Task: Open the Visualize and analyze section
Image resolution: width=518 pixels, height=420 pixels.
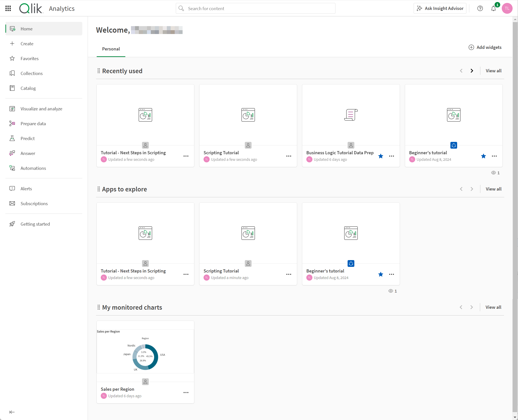Action: click(x=41, y=108)
